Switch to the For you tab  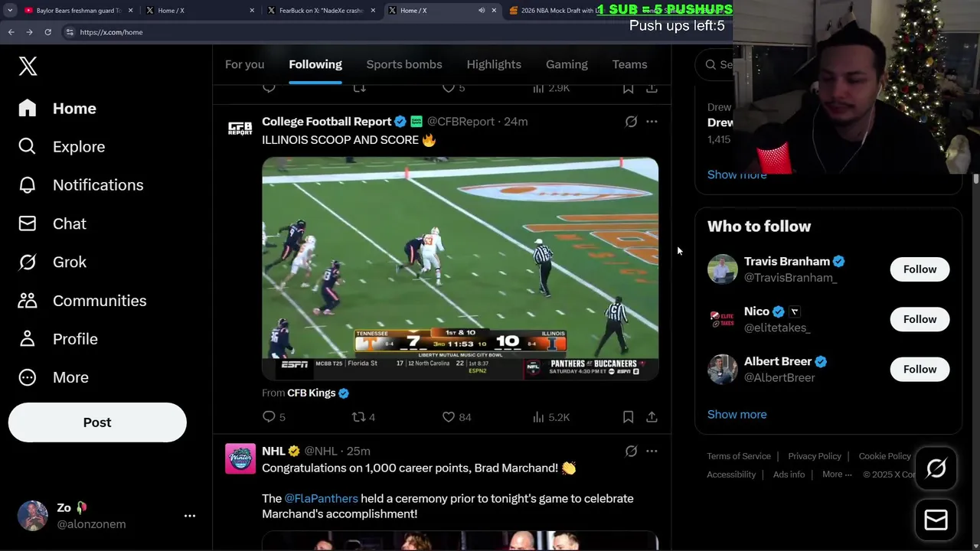click(244, 64)
